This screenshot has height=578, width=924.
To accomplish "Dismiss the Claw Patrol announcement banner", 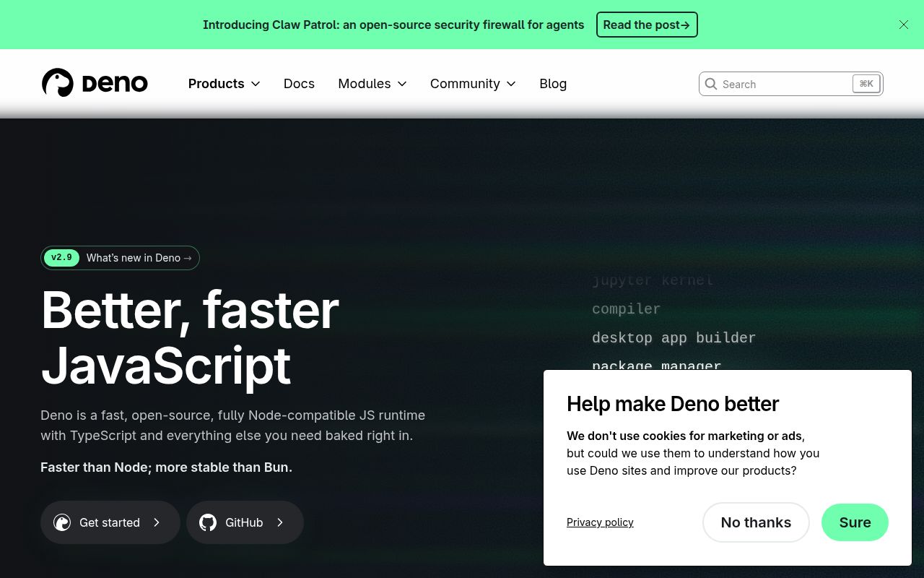I will pyautogui.click(x=904, y=25).
